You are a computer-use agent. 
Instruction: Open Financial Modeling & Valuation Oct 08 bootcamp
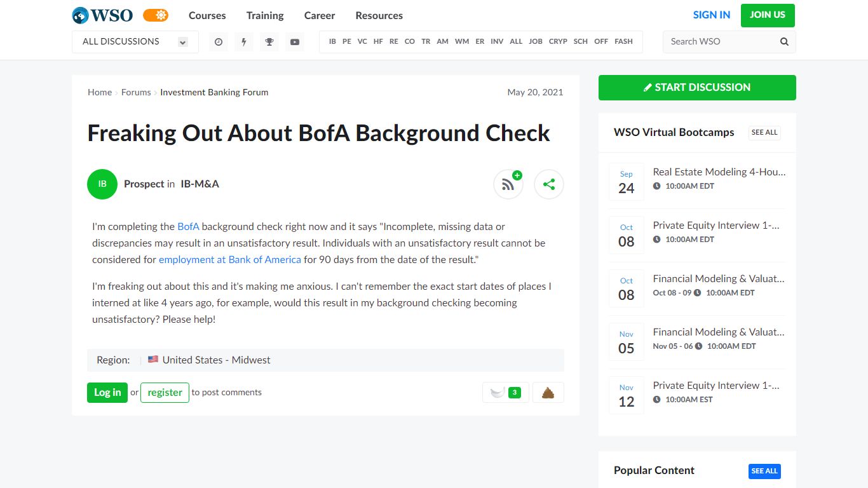click(719, 278)
